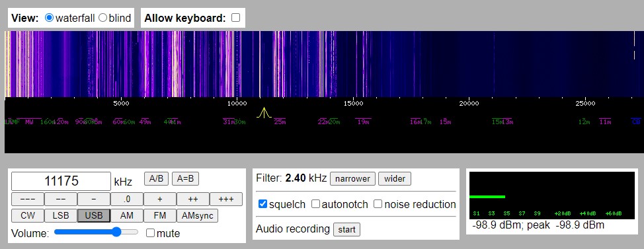Click the A/B VFO swap button

coord(157,178)
